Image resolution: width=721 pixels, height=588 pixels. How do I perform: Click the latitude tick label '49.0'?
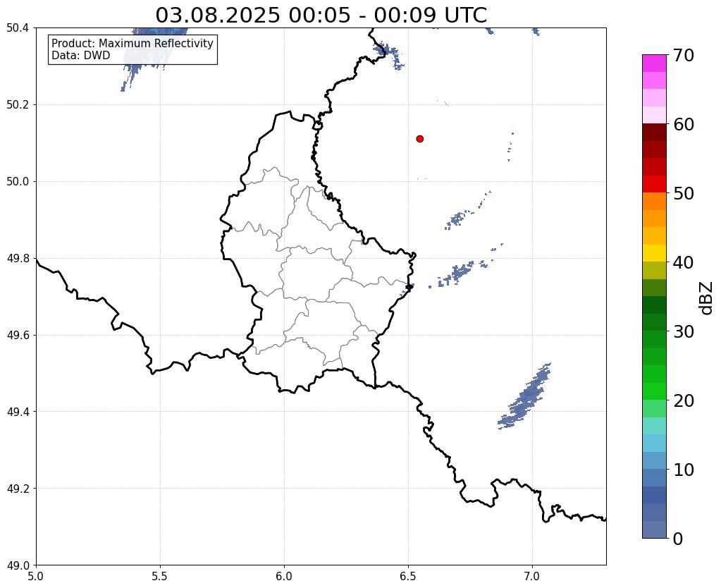[18, 565]
